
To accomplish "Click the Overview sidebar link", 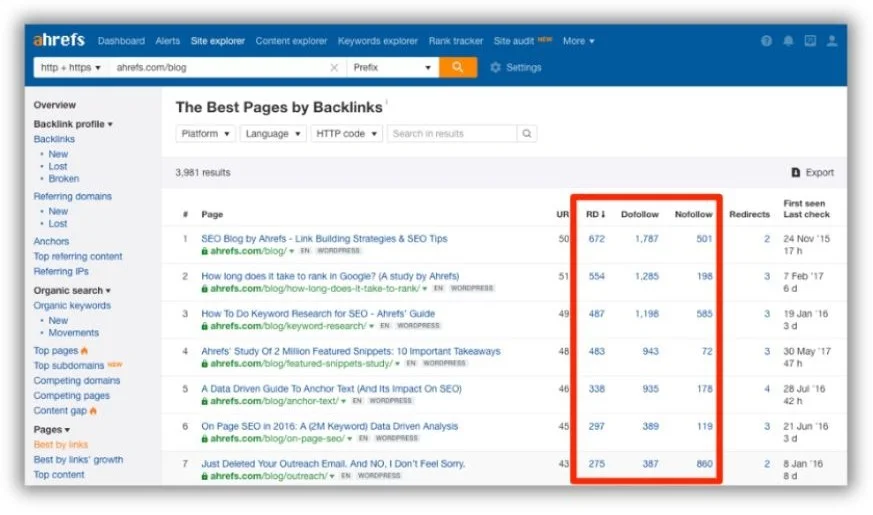I will tap(55, 105).
